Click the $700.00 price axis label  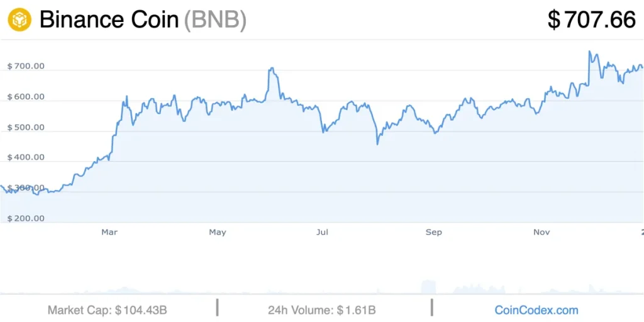tap(25, 67)
